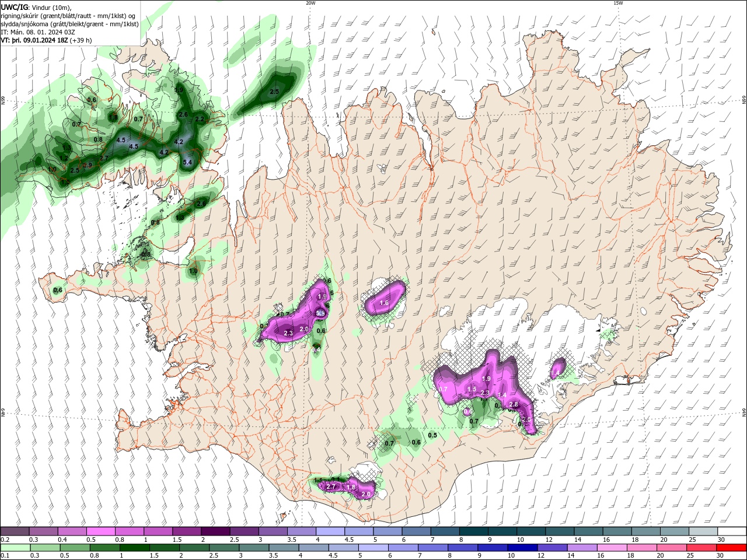
Task: Click the '0.5' value in the green rain area
Action: point(432,435)
